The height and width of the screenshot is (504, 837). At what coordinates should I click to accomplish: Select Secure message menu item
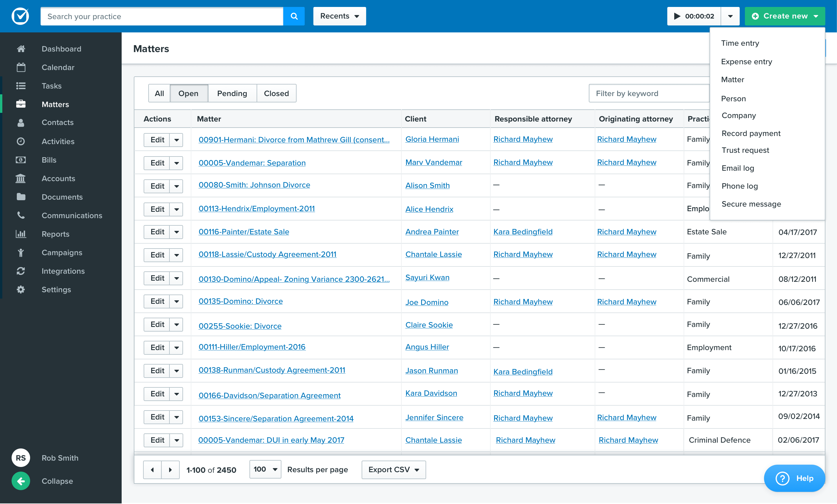[751, 204]
